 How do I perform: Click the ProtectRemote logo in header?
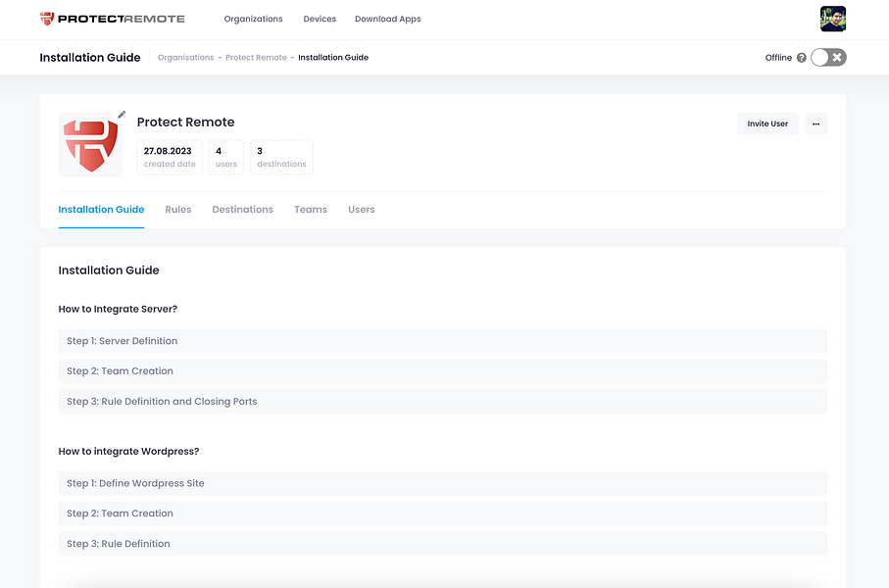tap(113, 19)
